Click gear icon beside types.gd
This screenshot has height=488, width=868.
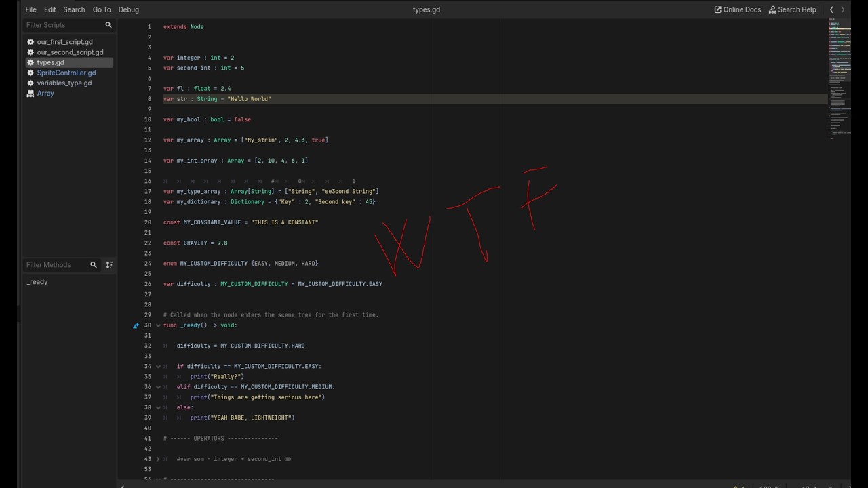(31, 62)
